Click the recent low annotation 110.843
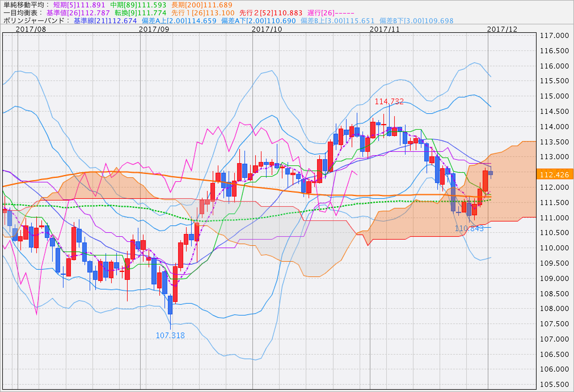This screenshot has height=392, width=574. pyautogui.click(x=469, y=228)
